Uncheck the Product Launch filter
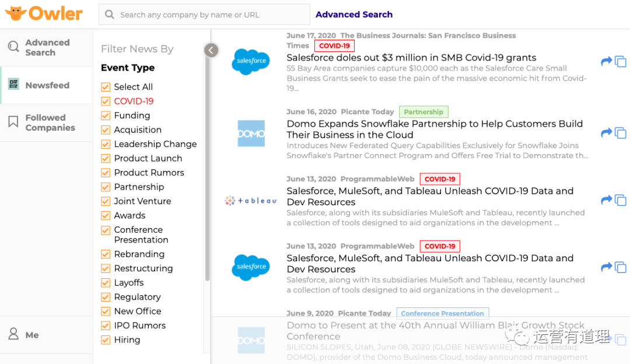This screenshot has width=630, height=364. tap(106, 158)
